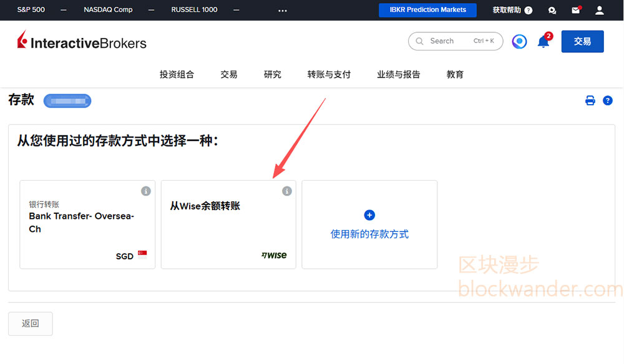Open the account selector pill next to 存款
The image size is (624, 364).
tap(67, 100)
